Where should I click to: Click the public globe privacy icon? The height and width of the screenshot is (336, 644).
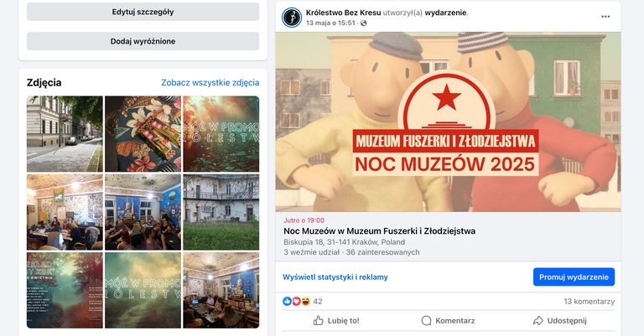tap(363, 23)
